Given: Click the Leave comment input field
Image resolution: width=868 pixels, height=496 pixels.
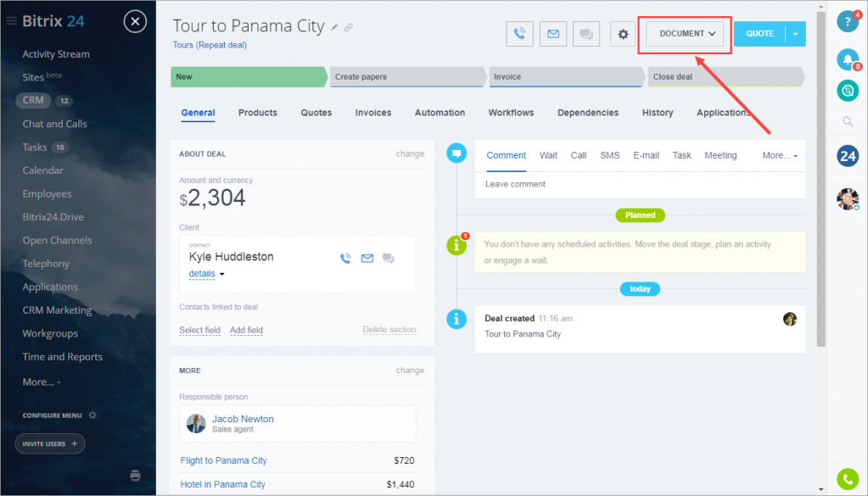Looking at the screenshot, I should 640,185.
